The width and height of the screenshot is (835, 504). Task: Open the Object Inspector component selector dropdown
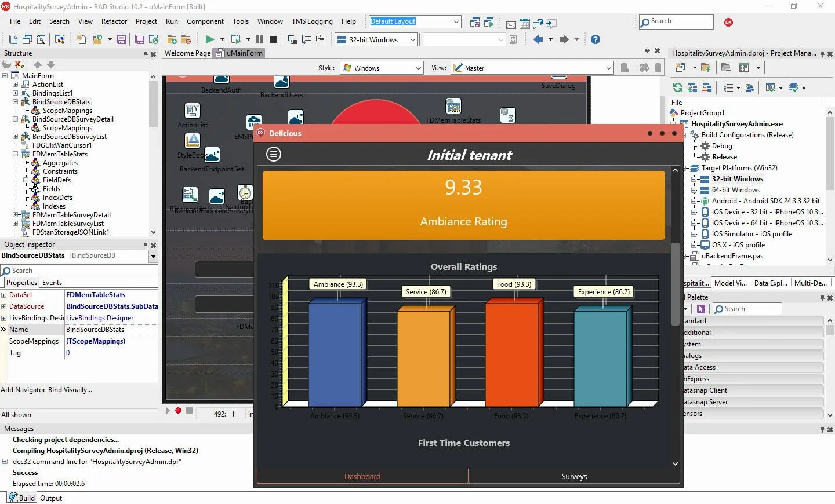pos(153,255)
